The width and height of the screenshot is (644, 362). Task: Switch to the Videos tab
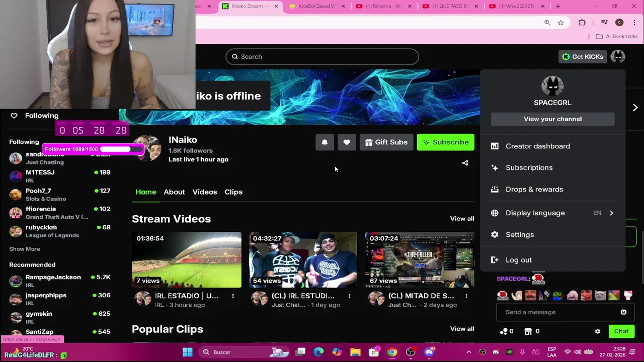coord(205,192)
